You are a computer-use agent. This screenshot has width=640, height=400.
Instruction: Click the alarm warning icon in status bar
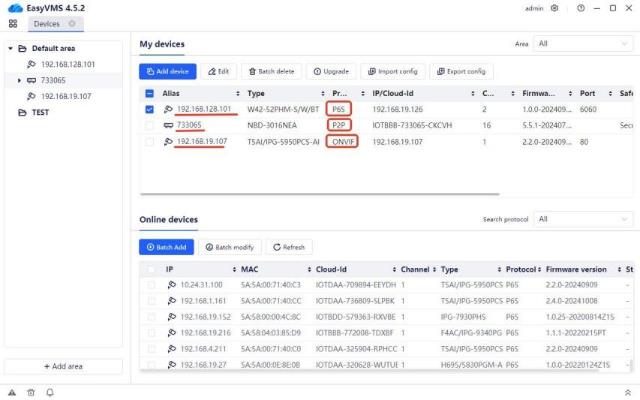pyautogui.click(x=12, y=391)
